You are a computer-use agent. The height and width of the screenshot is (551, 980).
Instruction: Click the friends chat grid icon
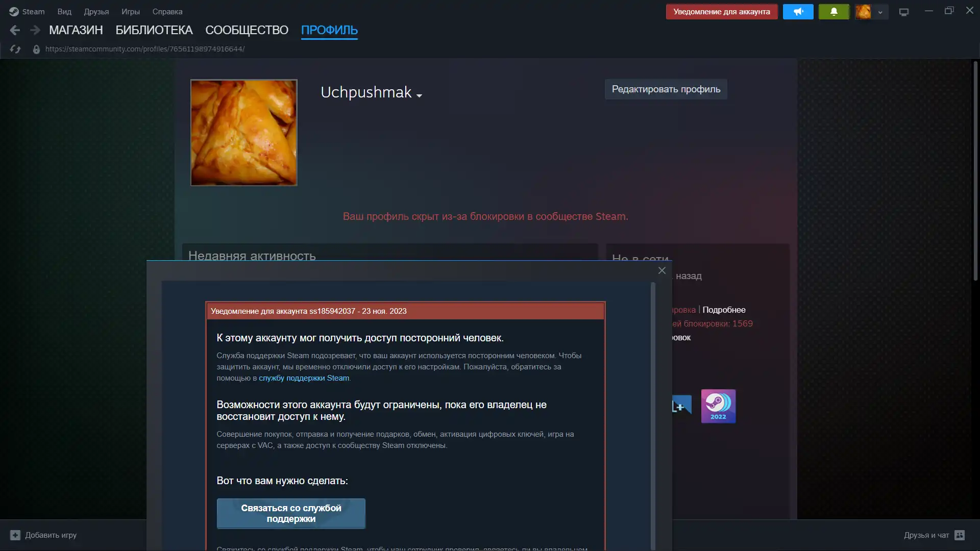click(x=960, y=535)
